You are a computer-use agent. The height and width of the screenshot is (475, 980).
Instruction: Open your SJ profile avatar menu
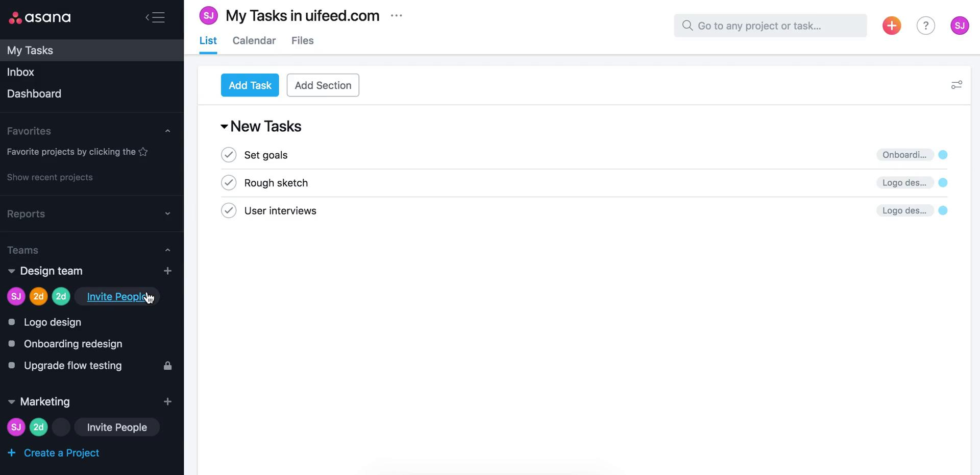point(960,25)
